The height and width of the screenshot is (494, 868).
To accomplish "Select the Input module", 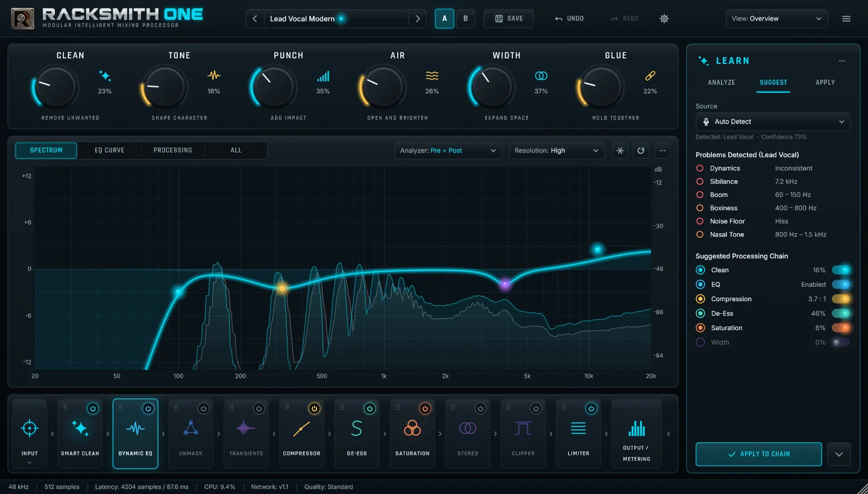I will (30, 434).
